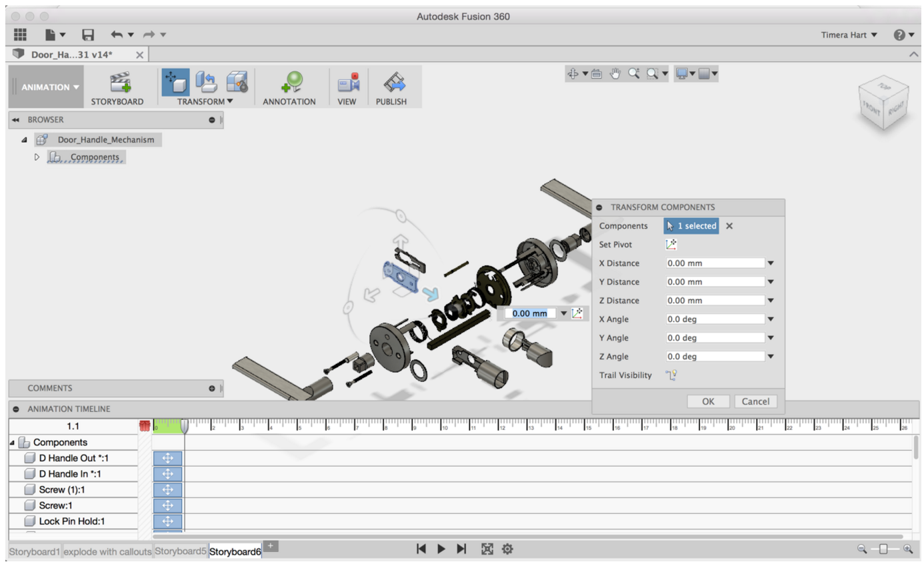This screenshot has width=924, height=564.
Task: Open timeline settings gear icon
Action: pyautogui.click(x=507, y=549)
